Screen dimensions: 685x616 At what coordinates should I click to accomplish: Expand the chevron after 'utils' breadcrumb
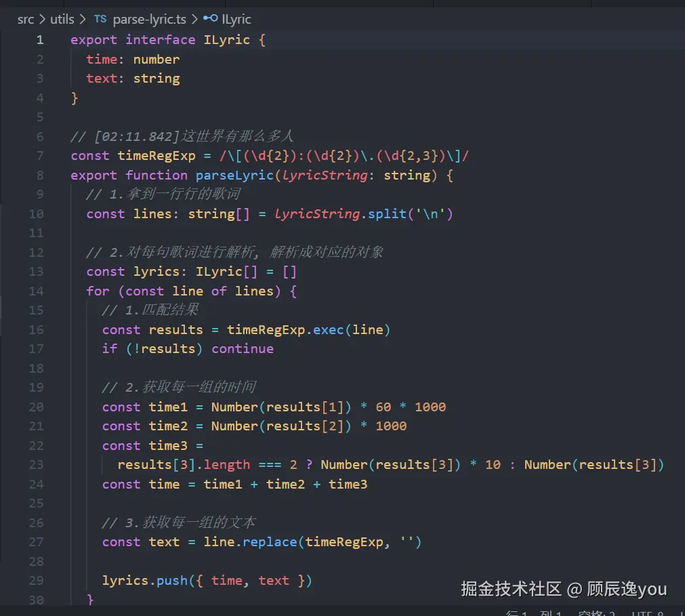[83, 19]
